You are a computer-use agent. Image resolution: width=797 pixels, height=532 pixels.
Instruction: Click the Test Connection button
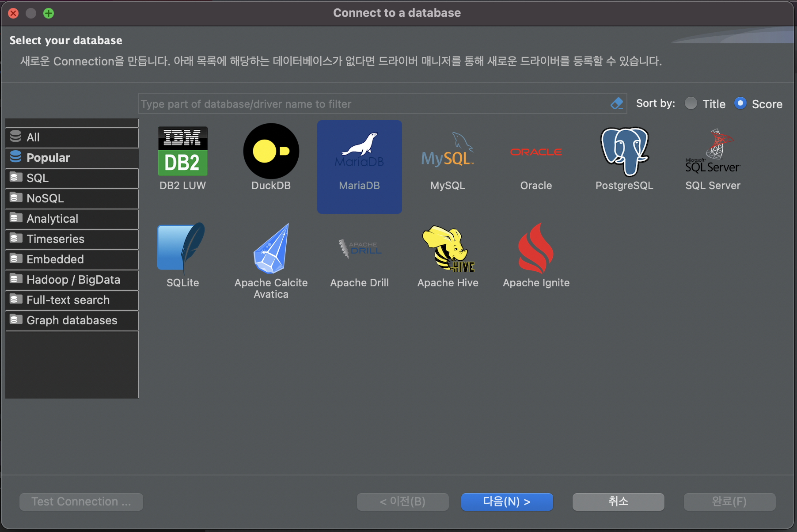coord(81,502)
